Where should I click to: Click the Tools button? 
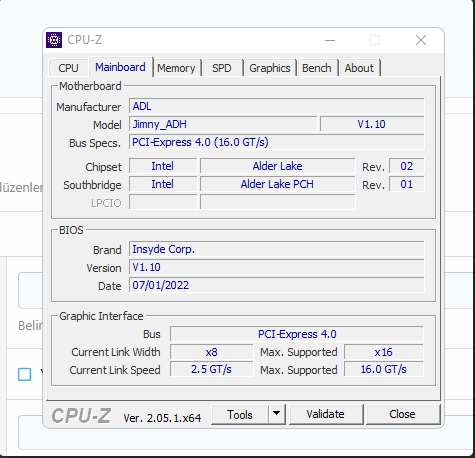[x=240, y=415]
